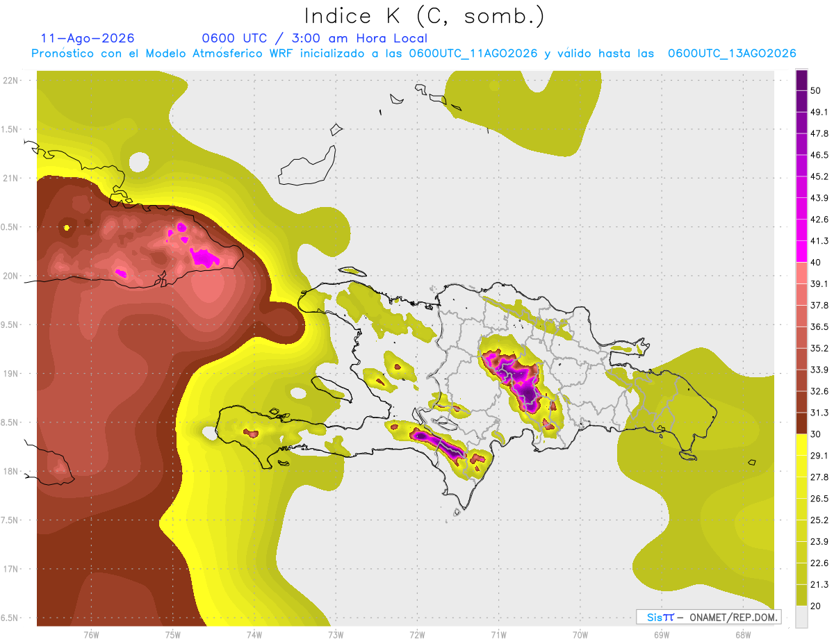Click the gray swatch below 20 on colorbar

pos(802,616)
